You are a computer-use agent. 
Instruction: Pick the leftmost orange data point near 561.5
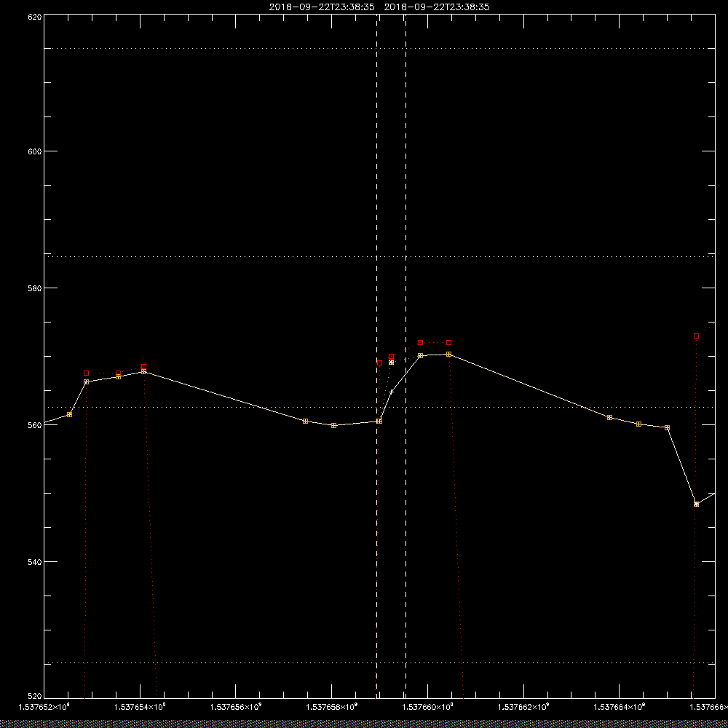point(70,414)
